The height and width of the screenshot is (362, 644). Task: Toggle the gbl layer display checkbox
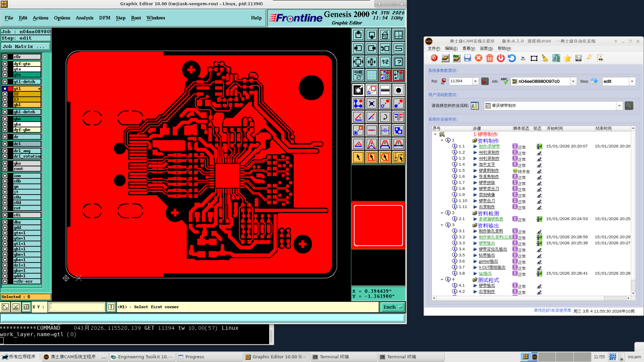pyautogui.click(x=5, y=105)
